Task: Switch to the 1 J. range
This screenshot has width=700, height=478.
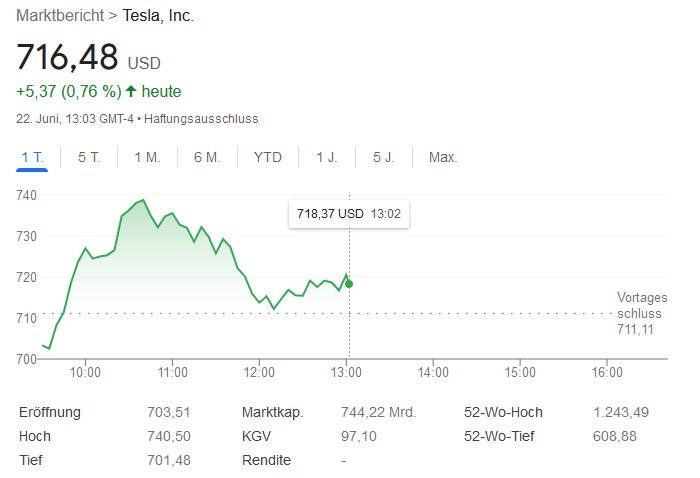Action: pos(327,157)
